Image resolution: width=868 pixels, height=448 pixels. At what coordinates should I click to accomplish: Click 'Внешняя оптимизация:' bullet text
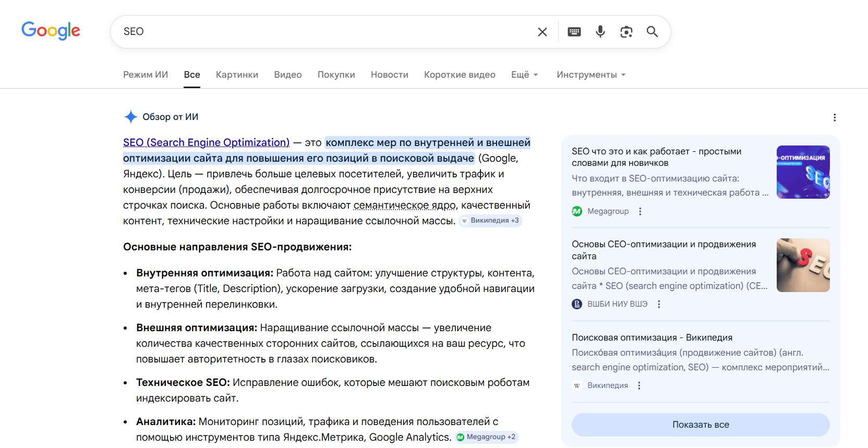coord(197,328)
